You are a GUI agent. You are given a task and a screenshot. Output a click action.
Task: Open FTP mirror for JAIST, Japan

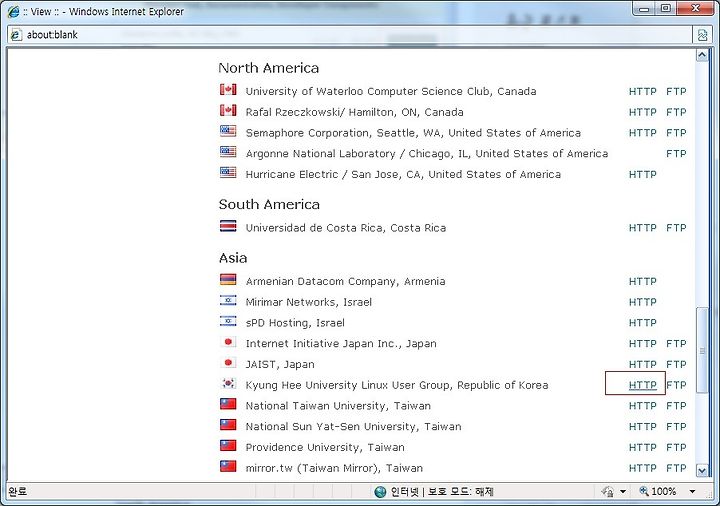pos(676,365)
